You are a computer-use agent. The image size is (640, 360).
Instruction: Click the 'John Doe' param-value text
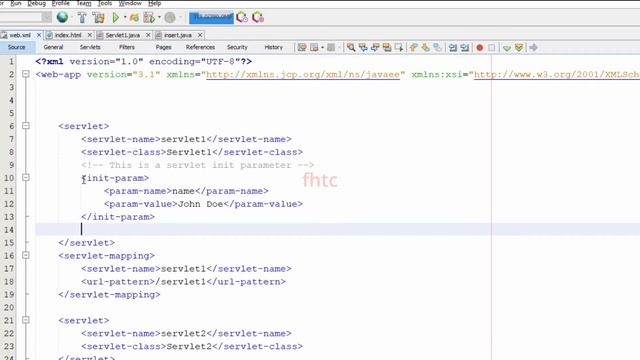(x=200, y=204)
